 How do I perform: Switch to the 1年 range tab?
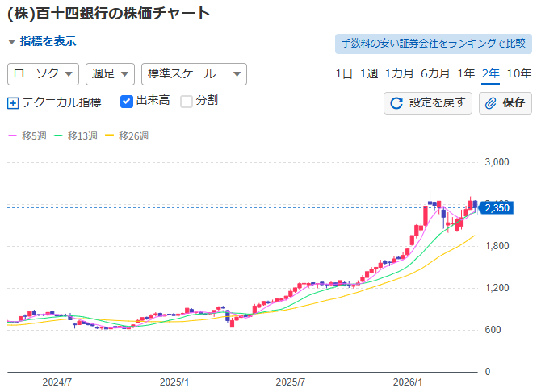(466, 73)
